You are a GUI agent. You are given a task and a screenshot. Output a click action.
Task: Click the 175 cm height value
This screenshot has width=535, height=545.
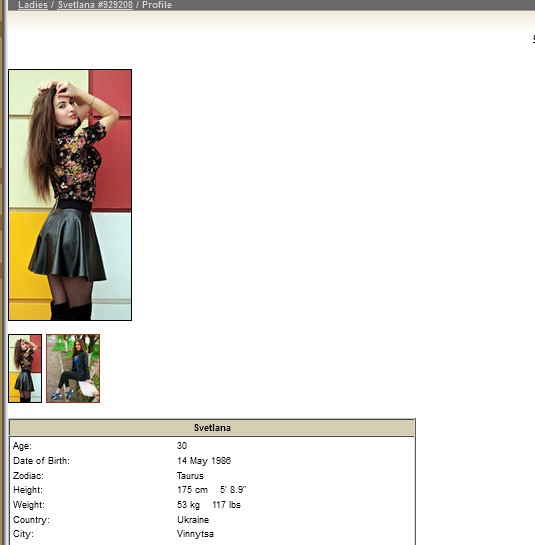tap(192, 490)
